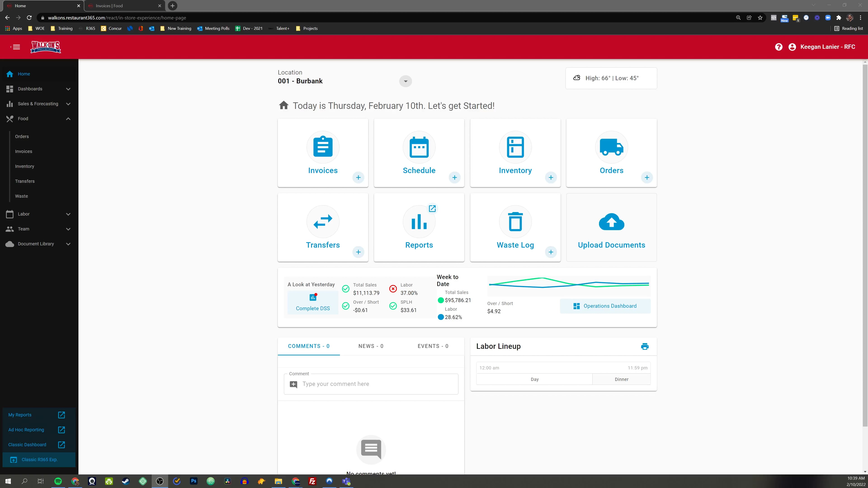Open the Invoices clipboard icon tile
Viewport: 868px width, 488px height.
[x=323, y=147]
